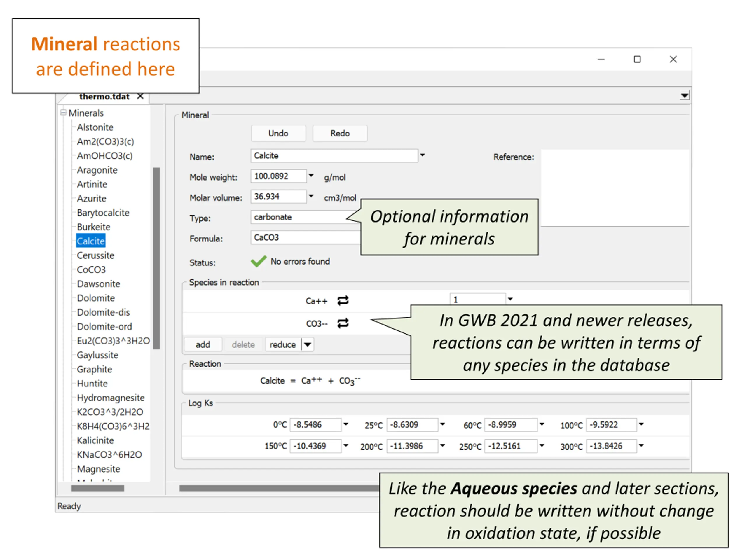This screenshot has height=560, width=747.
Task: Select the thermo.tdat tab
Action: [104, 97]
